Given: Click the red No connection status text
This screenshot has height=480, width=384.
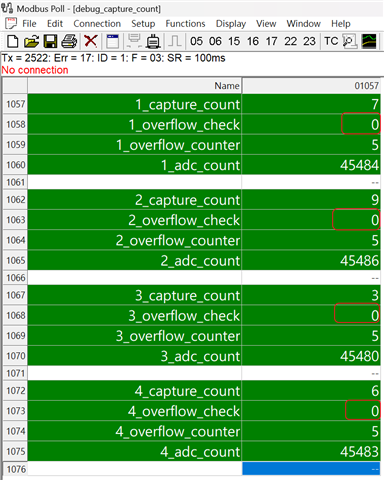Looking at the screenshot, I should coord(35,70).
